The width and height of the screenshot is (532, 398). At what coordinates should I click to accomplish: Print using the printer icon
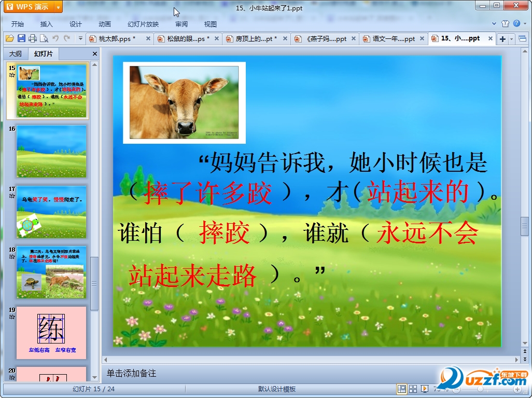[33, 38]
